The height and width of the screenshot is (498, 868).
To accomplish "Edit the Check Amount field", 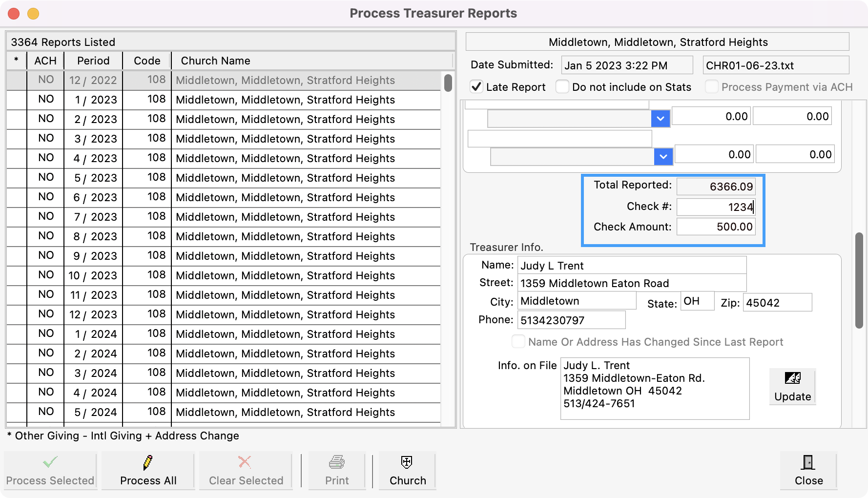I will pos(716,227).
